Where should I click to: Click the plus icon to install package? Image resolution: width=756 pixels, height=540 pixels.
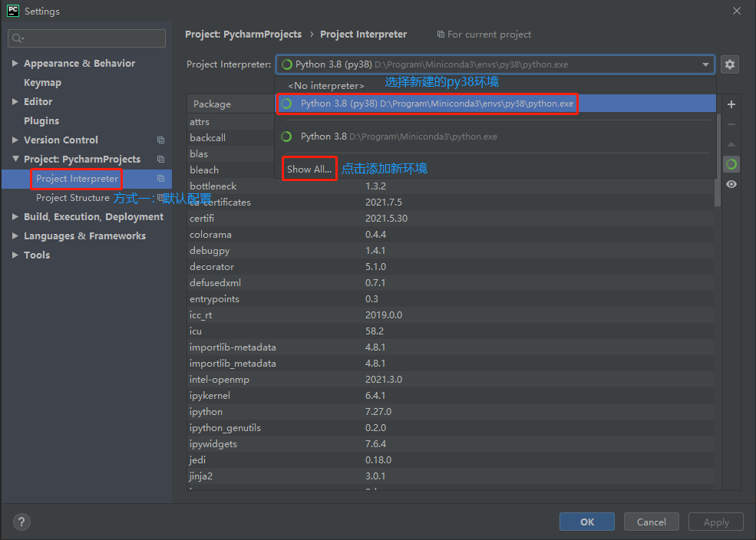point(731,104)
